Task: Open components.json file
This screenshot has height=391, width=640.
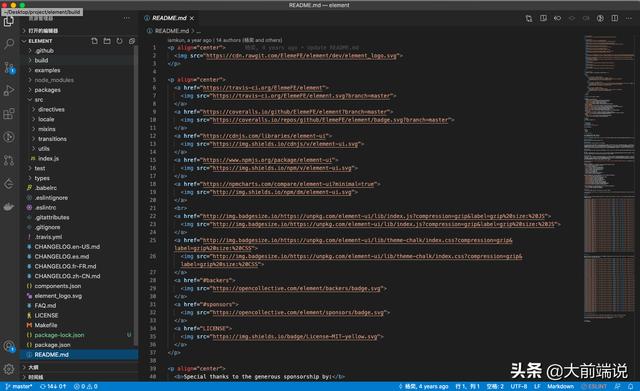Action: point(80,286)
